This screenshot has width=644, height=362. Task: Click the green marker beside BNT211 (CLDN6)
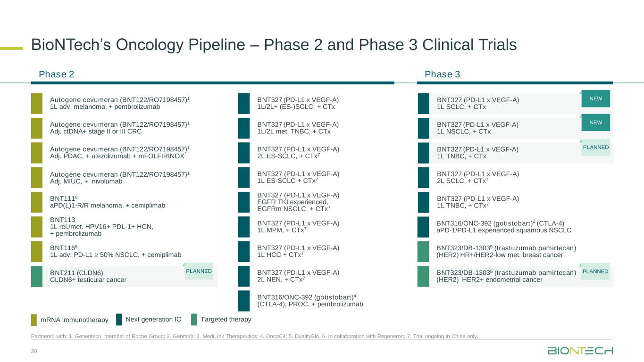coord(36,276)
